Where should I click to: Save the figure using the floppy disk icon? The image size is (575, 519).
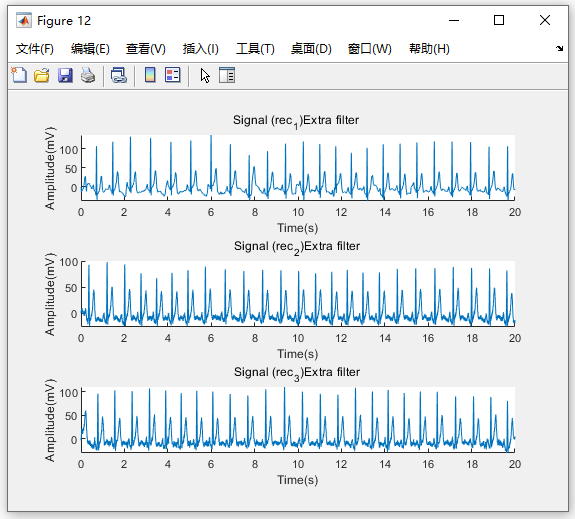click(65, 75)
